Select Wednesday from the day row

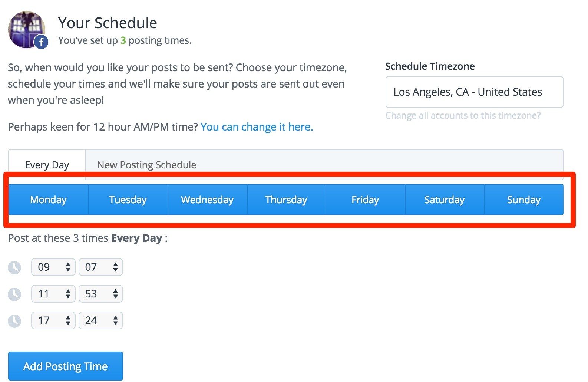[x=207, y=200]
